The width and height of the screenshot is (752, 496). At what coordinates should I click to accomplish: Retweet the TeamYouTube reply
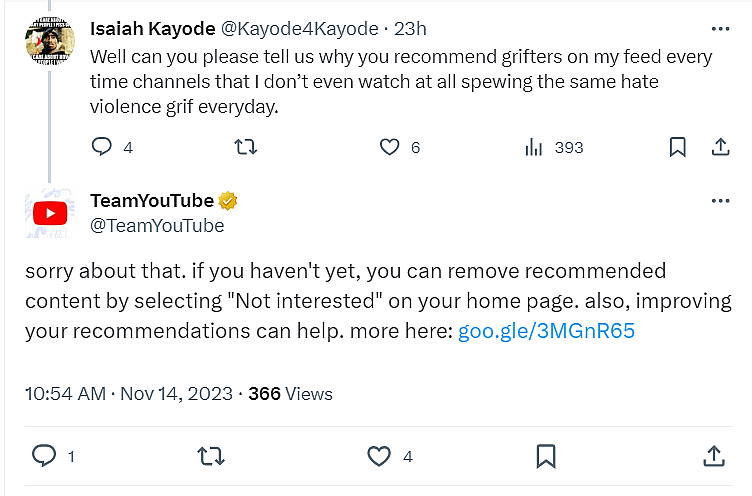click(211, 456)
